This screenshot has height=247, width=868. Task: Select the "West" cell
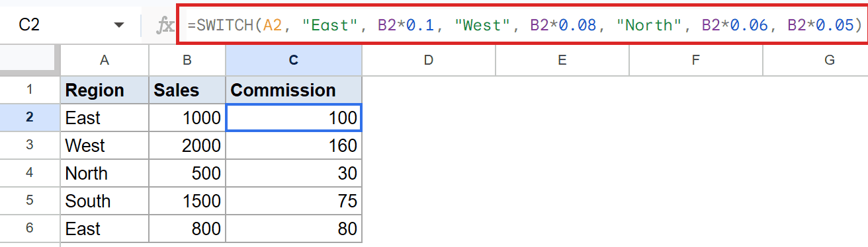[105, 145]
